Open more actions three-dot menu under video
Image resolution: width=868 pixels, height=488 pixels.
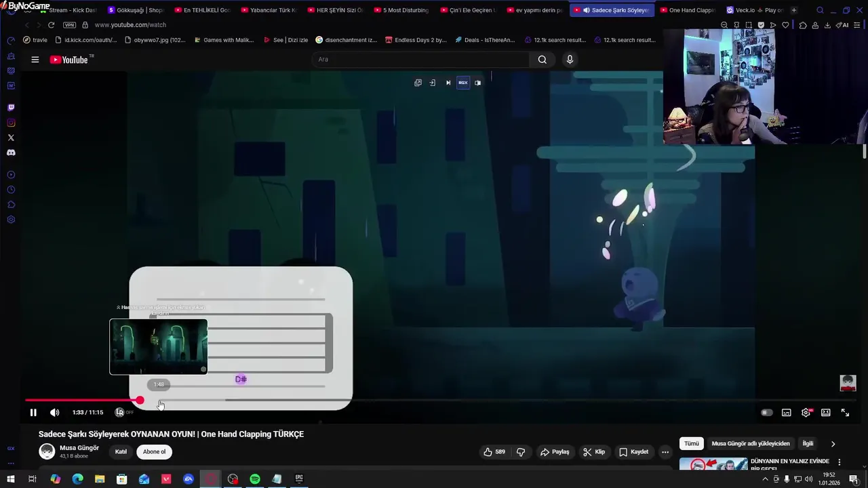pyautogui.click(x=665, y=452)
